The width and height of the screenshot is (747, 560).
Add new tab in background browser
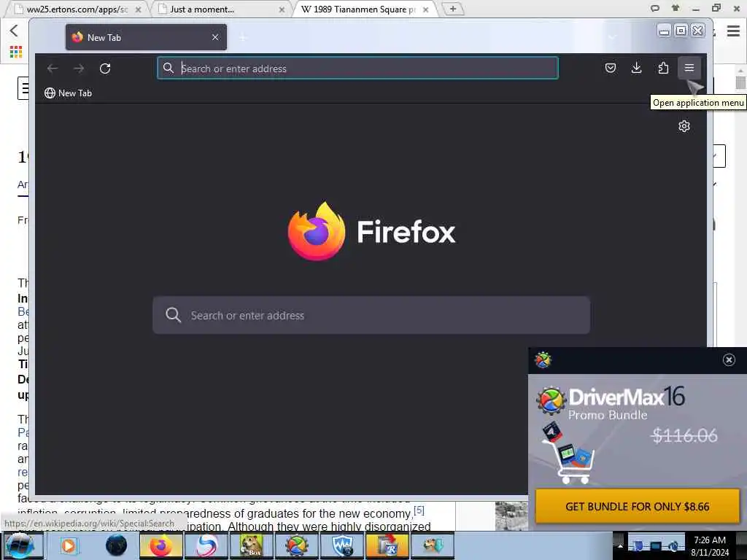click(x=453, y=9)
